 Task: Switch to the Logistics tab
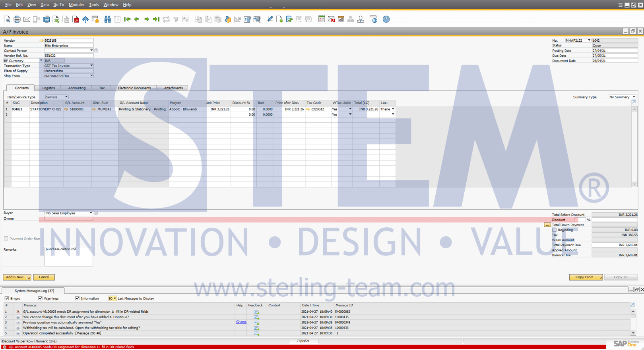tap(48, 88)
